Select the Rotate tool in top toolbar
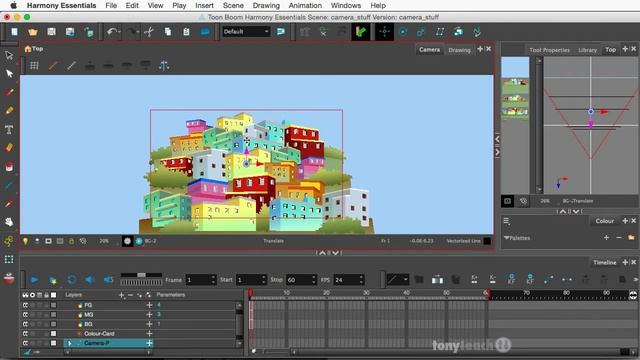 pos(403,32)
